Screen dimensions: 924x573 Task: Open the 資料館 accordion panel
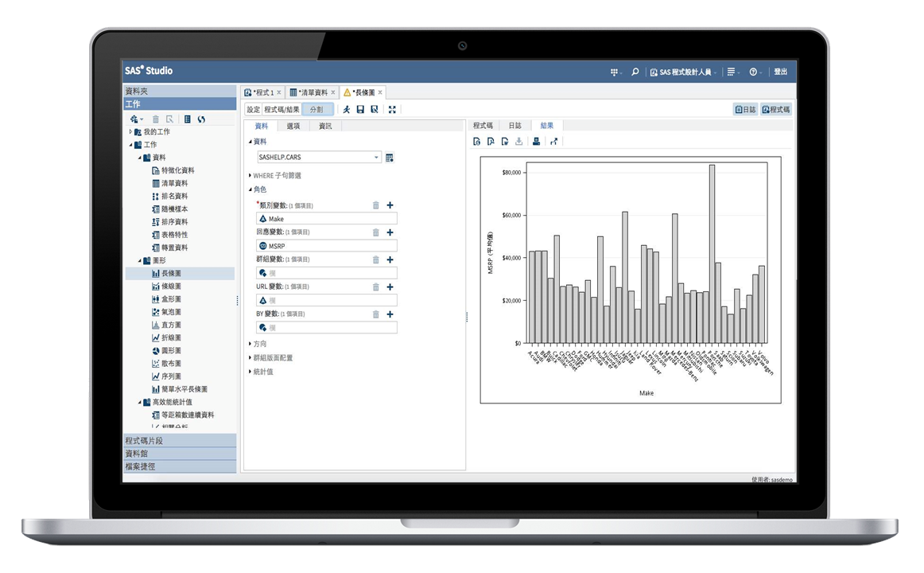click(180, 454)
